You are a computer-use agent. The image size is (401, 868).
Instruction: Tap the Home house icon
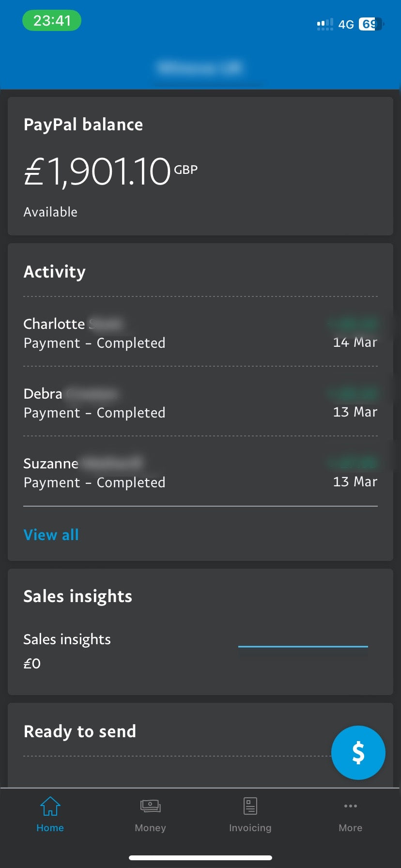click(50, 806)
